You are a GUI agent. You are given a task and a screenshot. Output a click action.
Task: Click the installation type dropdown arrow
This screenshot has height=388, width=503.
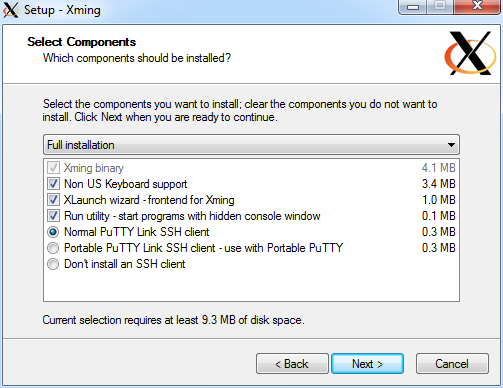[451, 145]
